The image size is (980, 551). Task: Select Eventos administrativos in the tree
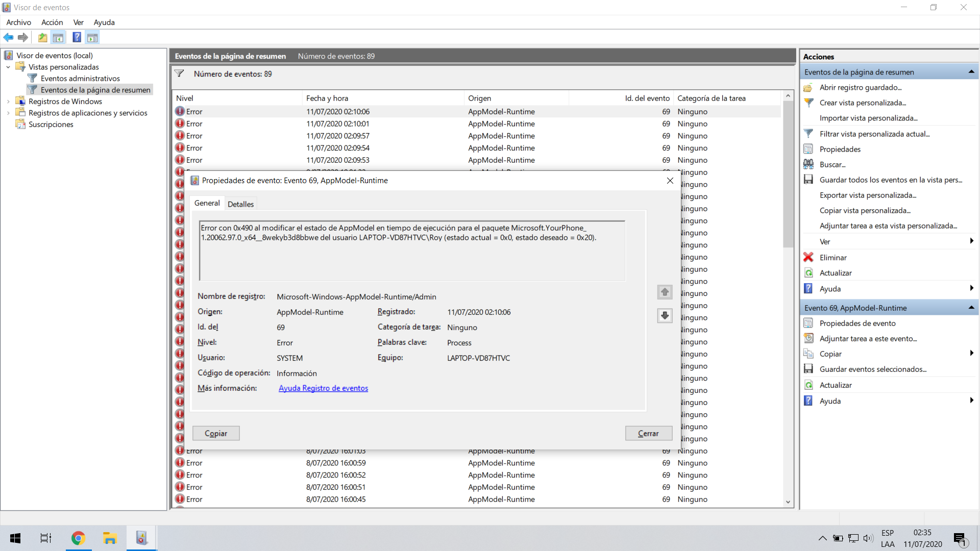[80, 78]
